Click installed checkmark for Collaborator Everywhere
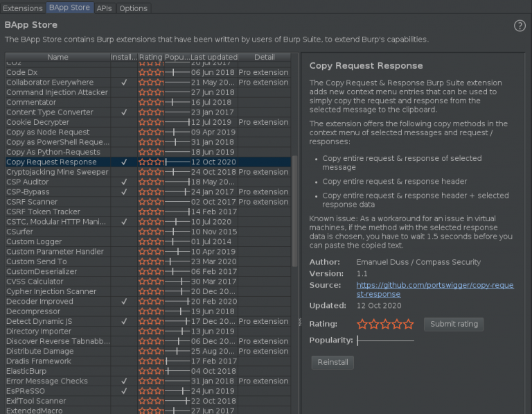The height and width of the screenshot is (414, 532). click(x=124, y=83)
